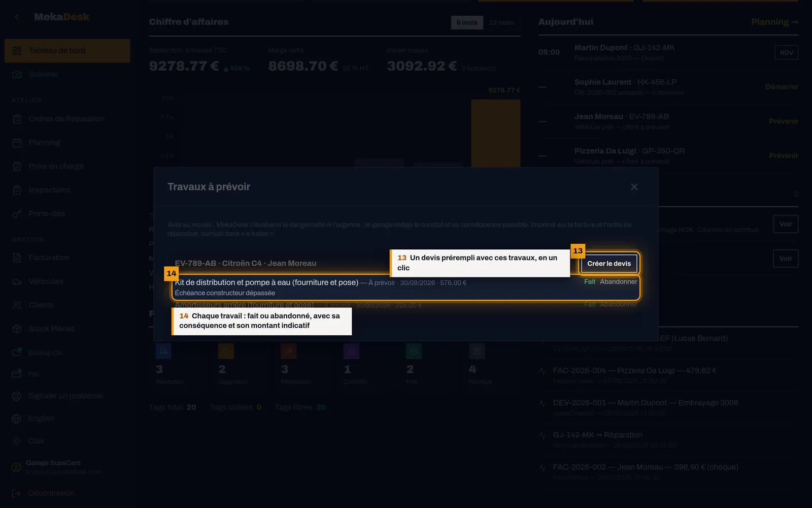Screen dimensions: 812x508
Task: Click the Signaler un problème icon
Action: (x=17, y=396)
